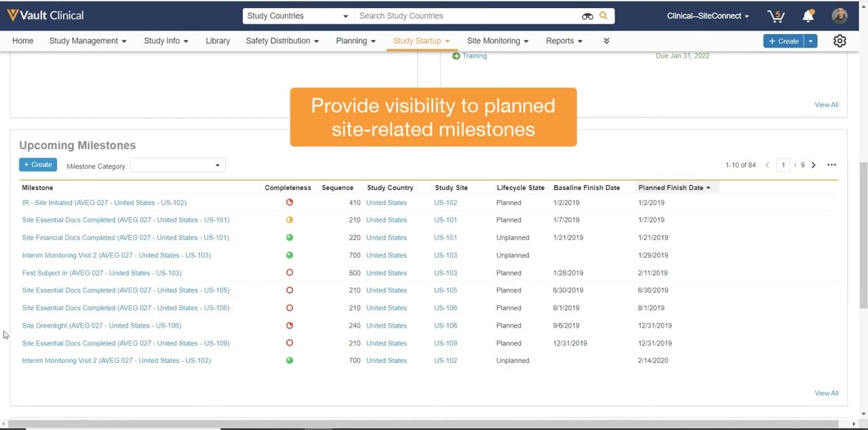Open the US-105 study site link
The width and height of the screenshot is (868, 430).
446,290
